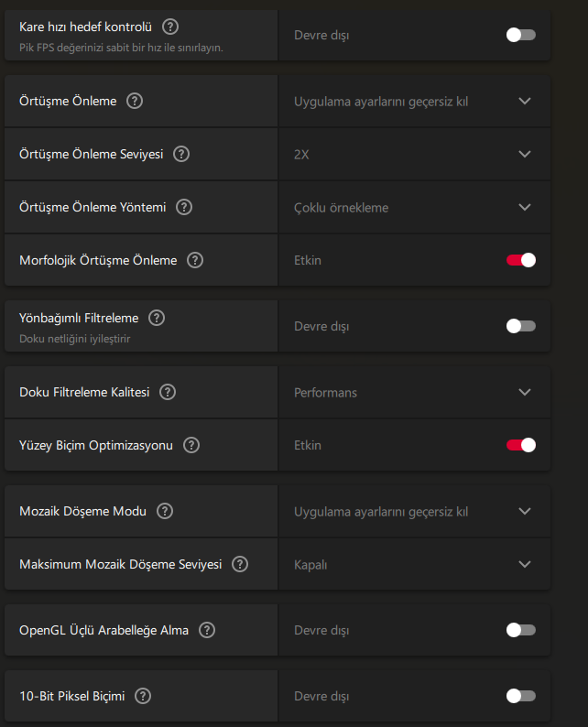Viewport: 588px width, 727px height.
Task: Turn on Yönbağımlı Filtreleme toggle
Action: [x=520, y=326]
